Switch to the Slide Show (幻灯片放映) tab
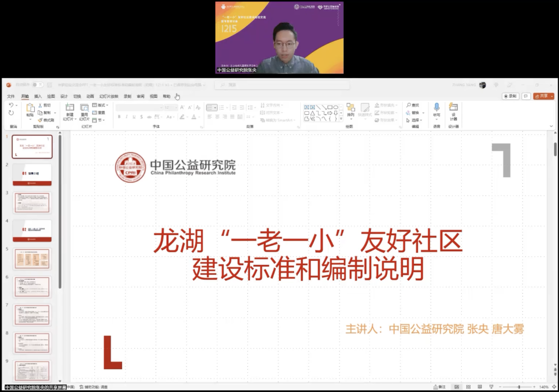Screen dimensions: 559x392 (109, 96)
